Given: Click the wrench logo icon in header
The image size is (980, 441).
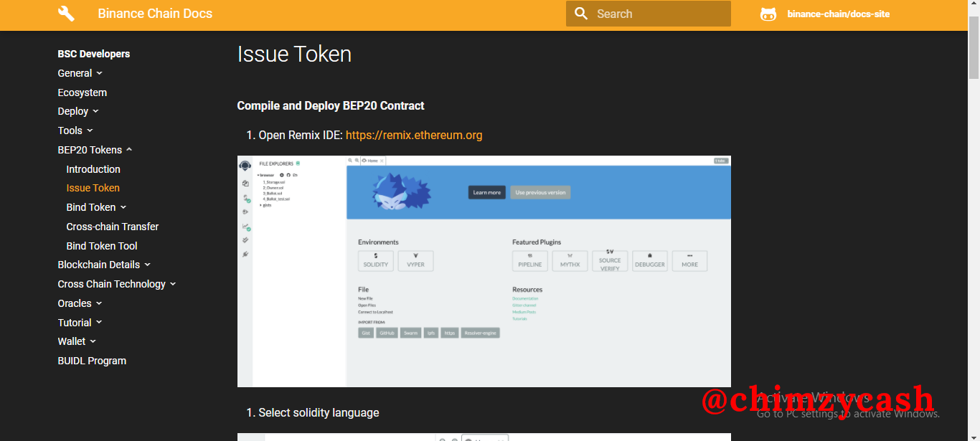Looking at the screenshot, I should [x=66, y=14].
